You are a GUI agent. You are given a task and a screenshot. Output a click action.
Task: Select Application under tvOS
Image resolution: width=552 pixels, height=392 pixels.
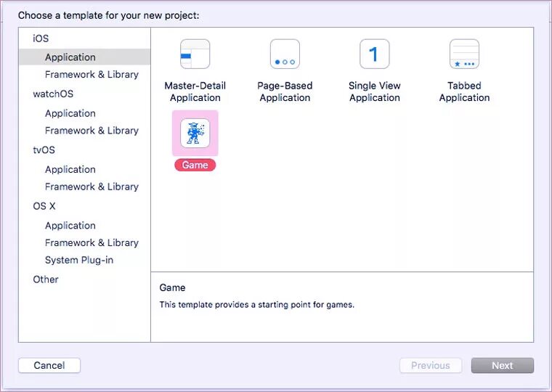point(70,169)
